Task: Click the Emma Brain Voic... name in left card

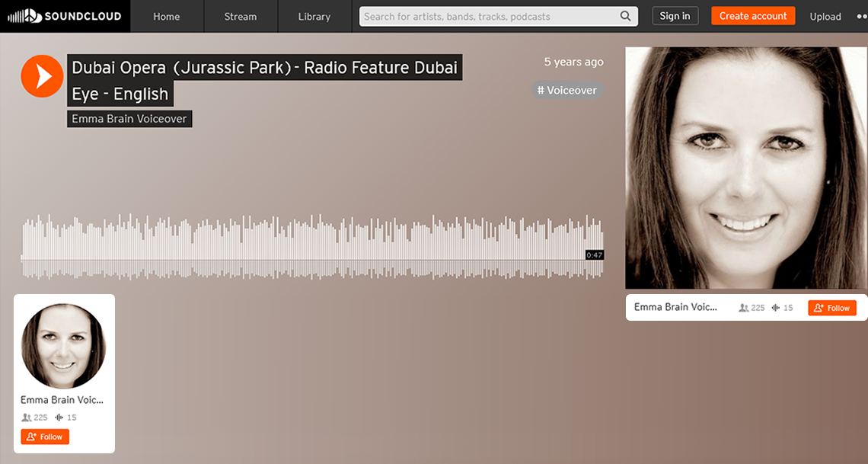Action: [x=62, y=400]
